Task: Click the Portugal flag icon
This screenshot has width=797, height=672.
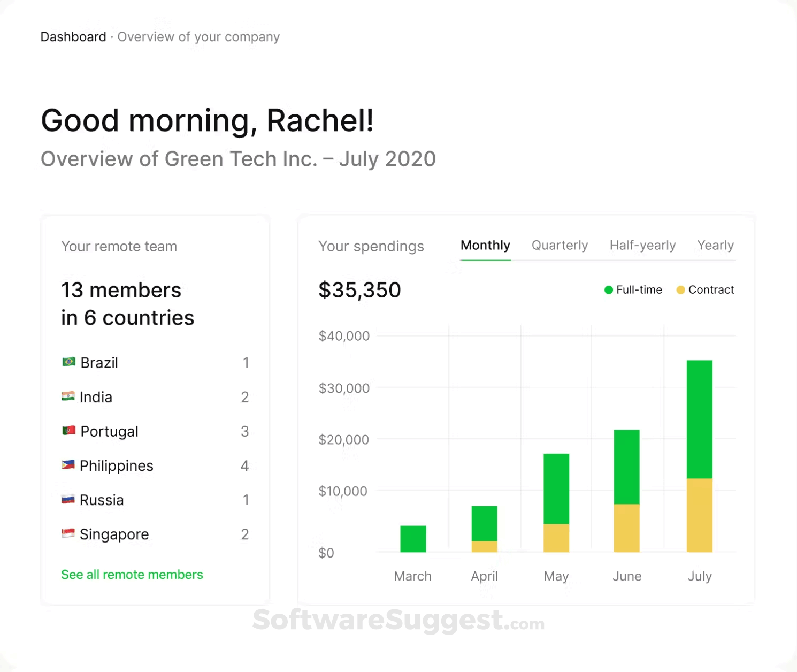Action: 69,431
